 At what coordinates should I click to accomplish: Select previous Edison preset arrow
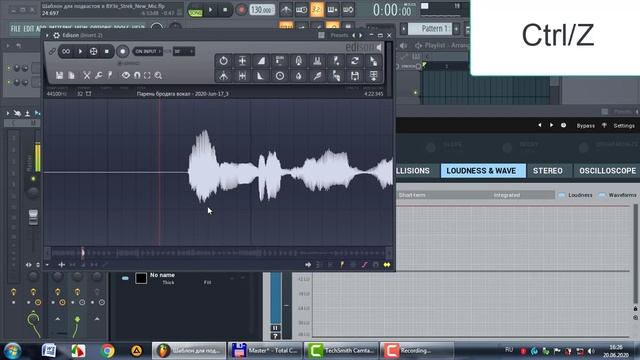(353, 36)
